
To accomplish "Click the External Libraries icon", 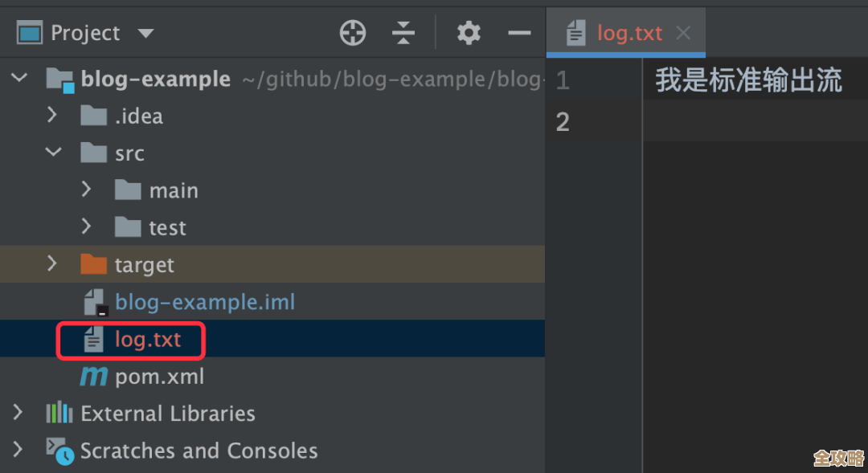I will pyautogui.click(x=59, y=414).
